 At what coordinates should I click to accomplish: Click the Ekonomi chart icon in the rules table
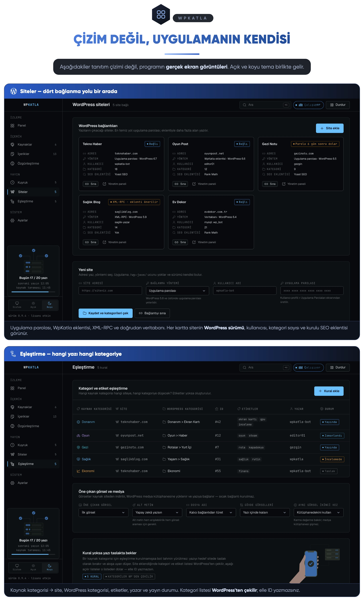coord(79,471)
